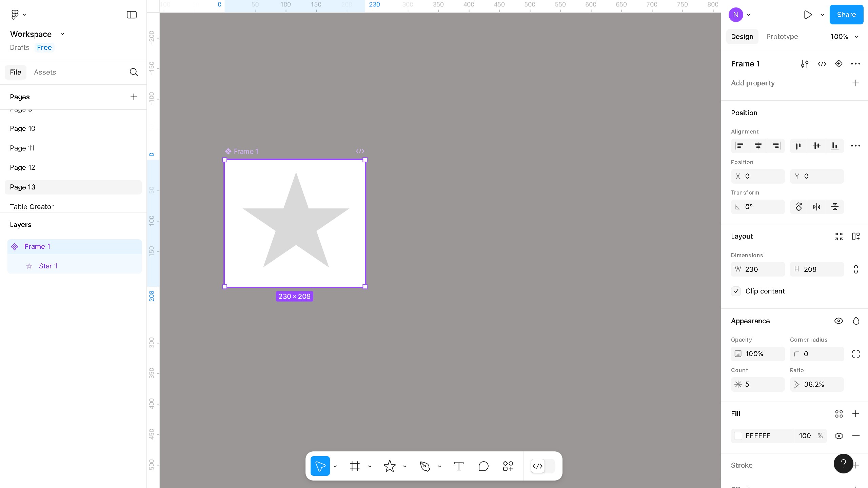Image resolution: width=868 pixels, height=488 pixels.
Task: Open the help button
Action: pyautogui.click(x=843, y=463)
